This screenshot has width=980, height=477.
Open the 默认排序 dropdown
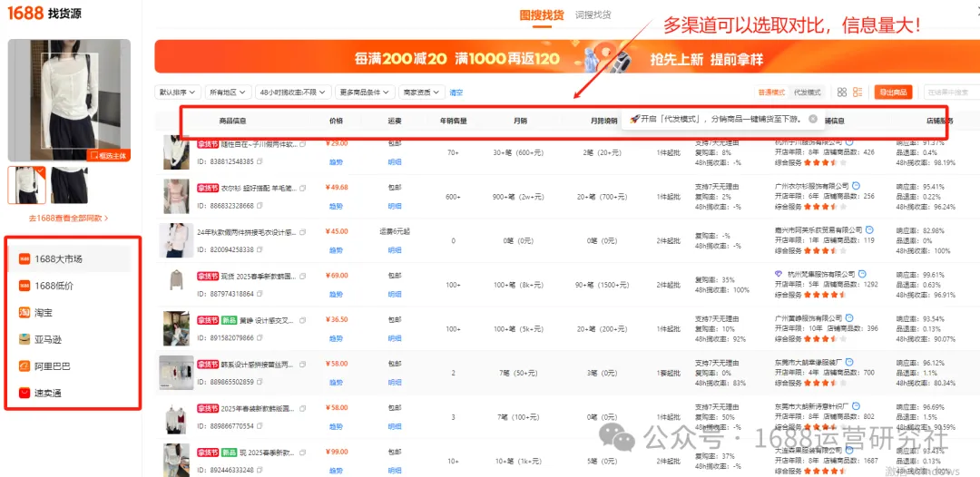178,92
